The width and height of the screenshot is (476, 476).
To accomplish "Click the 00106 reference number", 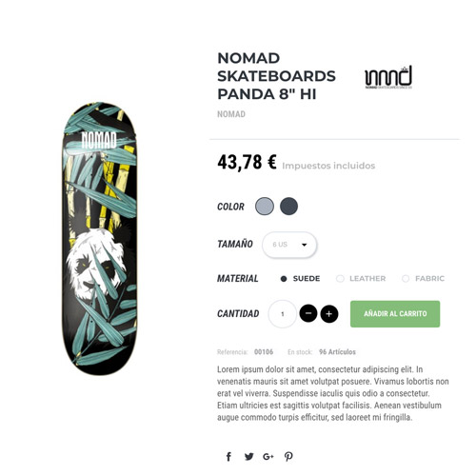I will pos(264,352).
